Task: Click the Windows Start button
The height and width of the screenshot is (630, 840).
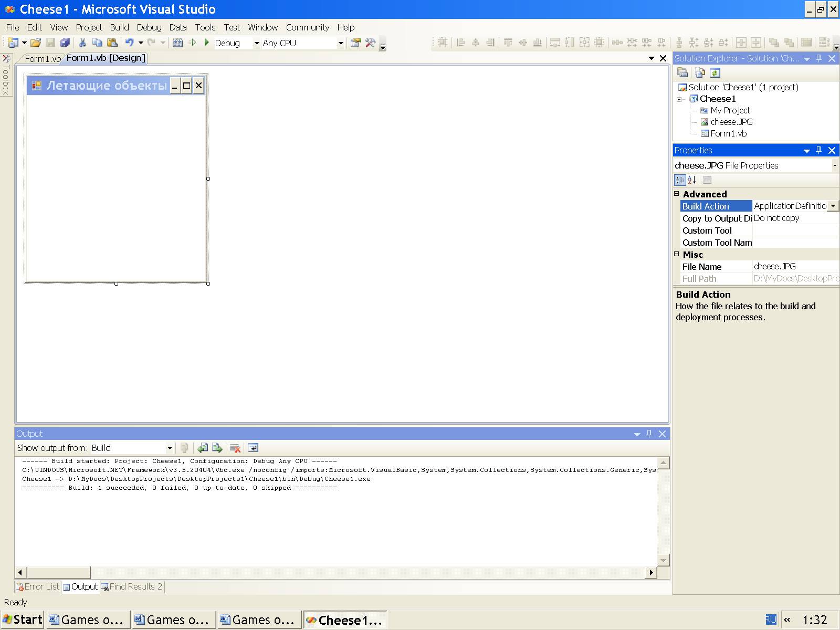Action: [22, 619]
